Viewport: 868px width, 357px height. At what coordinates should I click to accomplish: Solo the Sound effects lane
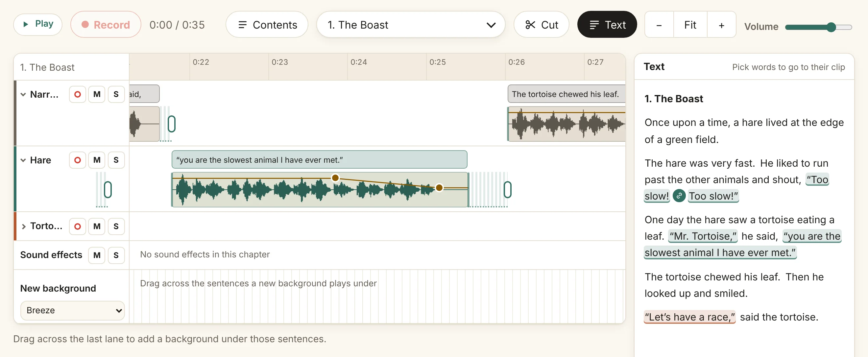(116, 255)
